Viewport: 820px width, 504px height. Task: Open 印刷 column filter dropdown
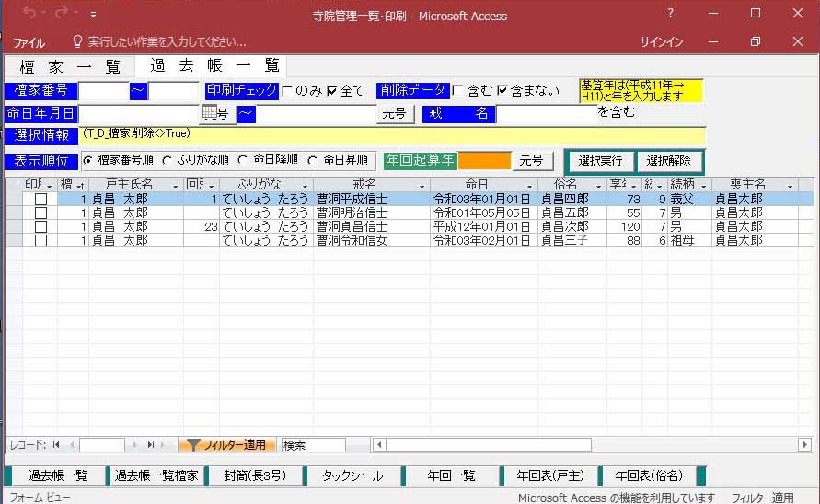(x=49, y=186)
